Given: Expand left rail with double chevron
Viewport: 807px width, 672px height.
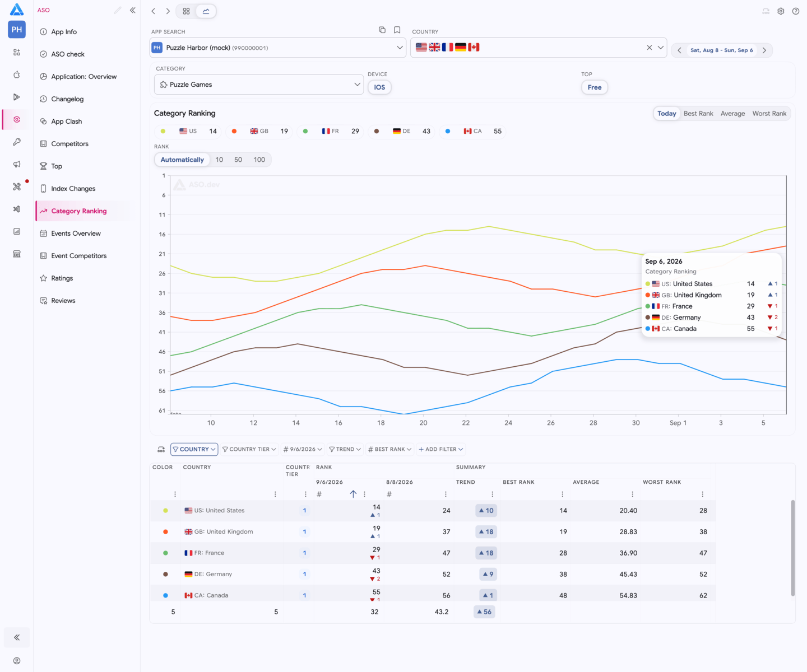Looking at the screenshot, I should (17, 637).
